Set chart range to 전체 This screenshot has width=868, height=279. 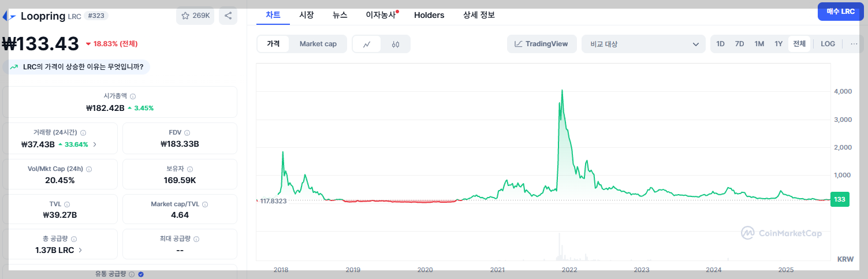(x=799, y=44)
